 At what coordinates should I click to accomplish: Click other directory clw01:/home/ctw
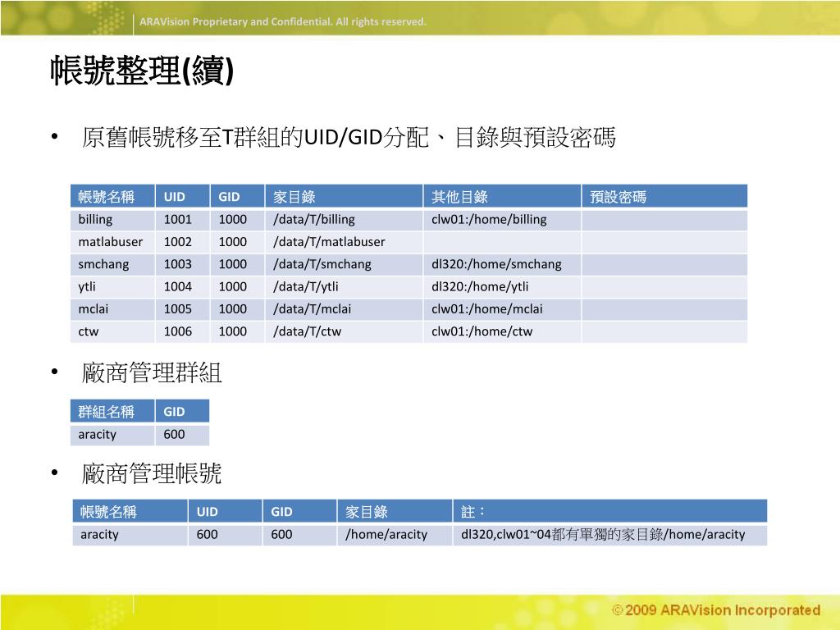pyautogui.click(x=482, y=331)
